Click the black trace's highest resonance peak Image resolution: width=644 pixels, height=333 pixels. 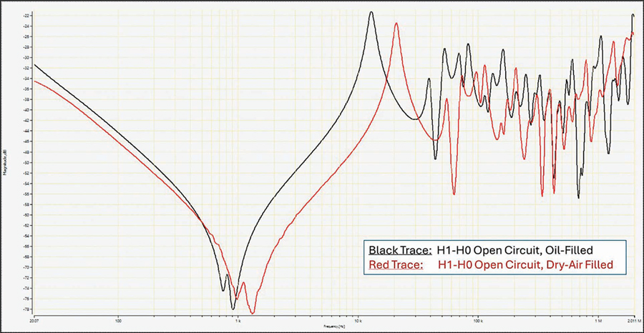[371, 12]
